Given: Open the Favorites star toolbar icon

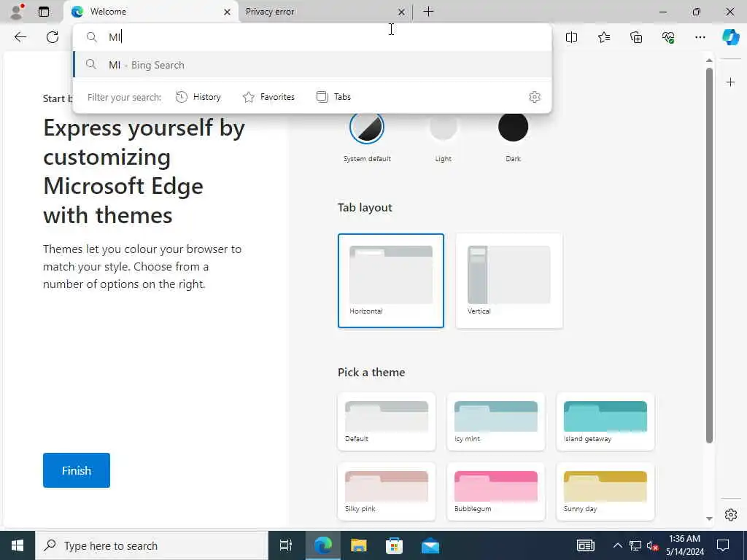Looking at the screenshot, I should (603, 37).
